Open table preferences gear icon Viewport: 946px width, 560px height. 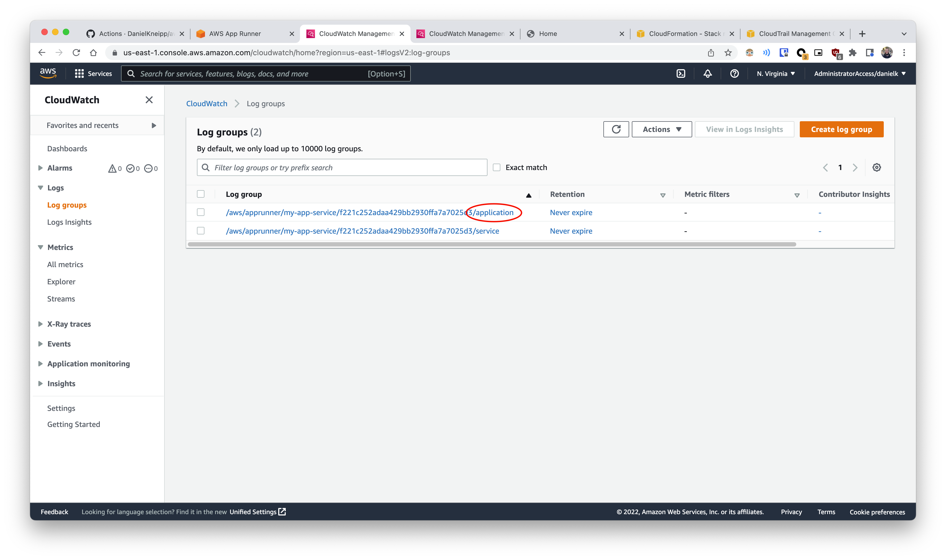(877, 168)
